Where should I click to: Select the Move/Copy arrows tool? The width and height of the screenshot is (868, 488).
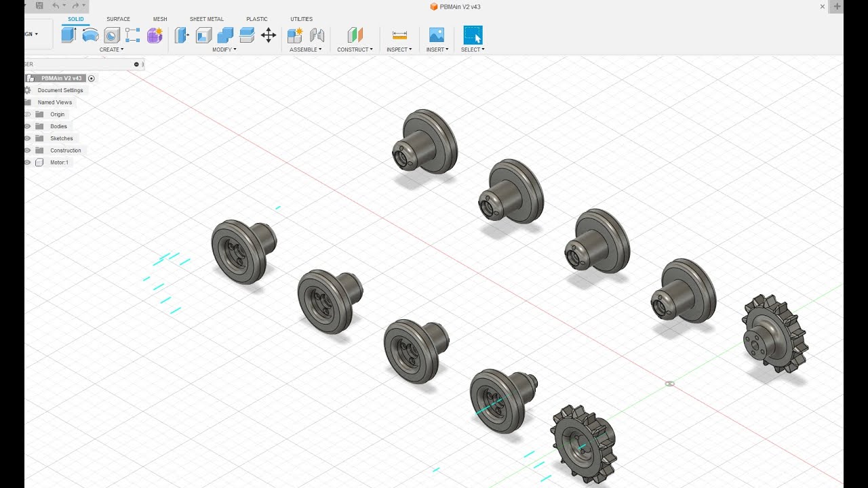click(x=269, y=35)
